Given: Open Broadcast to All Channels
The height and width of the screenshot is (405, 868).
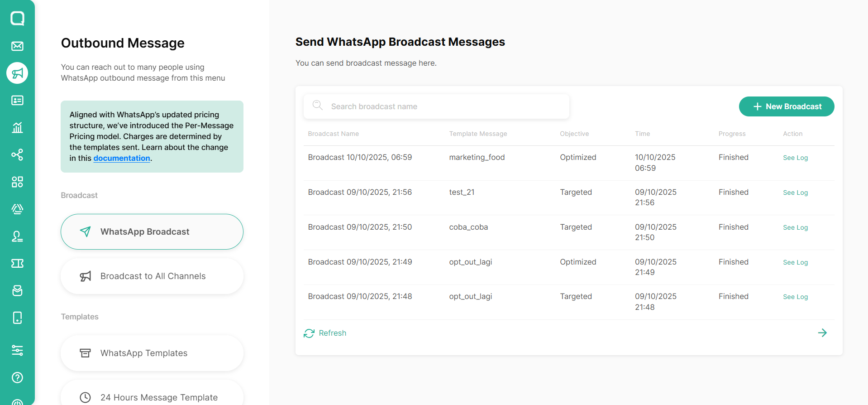Looking at the screenshot, I should pyautogui.click(x=152, y=276).
